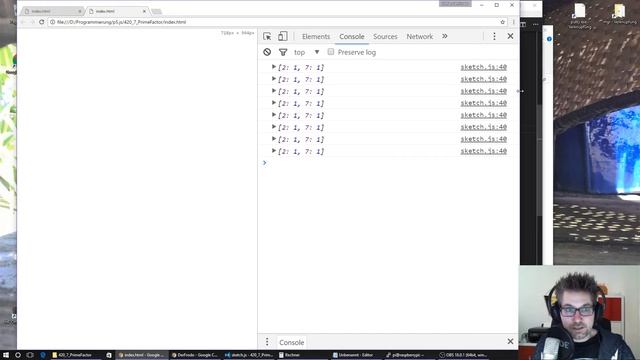Bookmark this page with the star
The height and width of the screenshot is (360, 640).
502,22
